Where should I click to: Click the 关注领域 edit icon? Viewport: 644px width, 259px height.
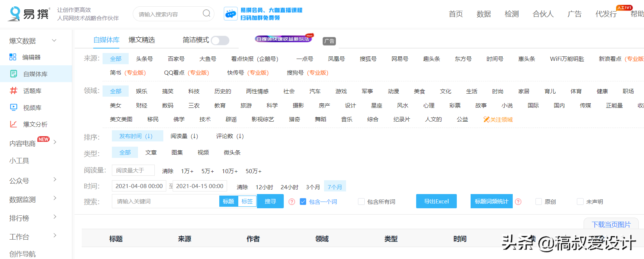coord(486,119)
